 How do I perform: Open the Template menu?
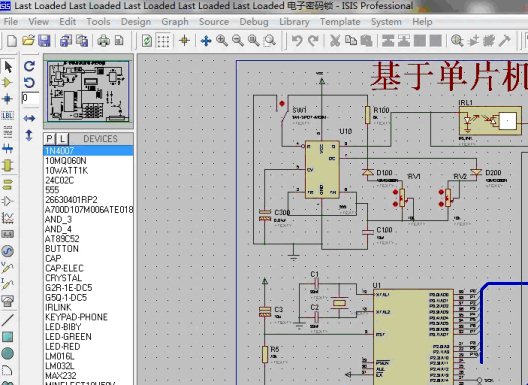[x=340, y=22]
